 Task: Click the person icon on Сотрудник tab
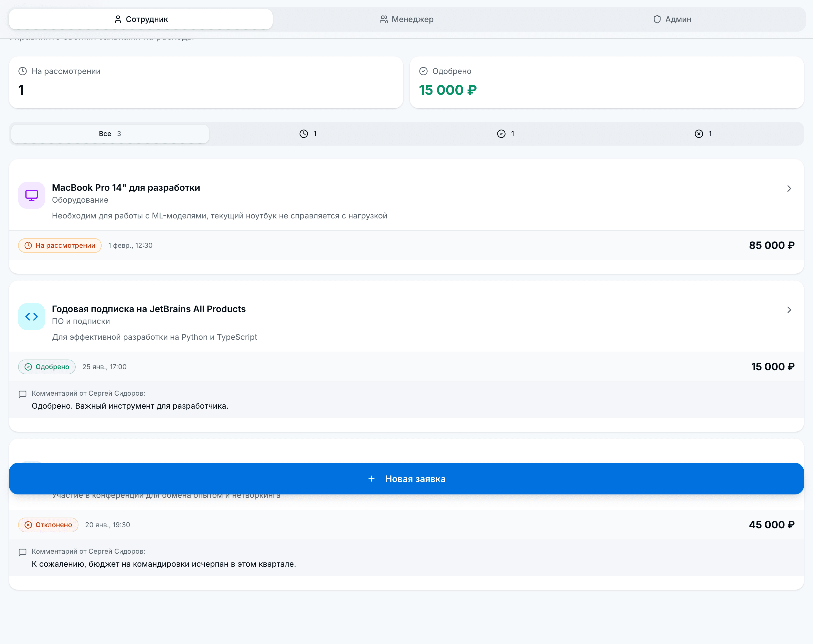pos(118,19)
